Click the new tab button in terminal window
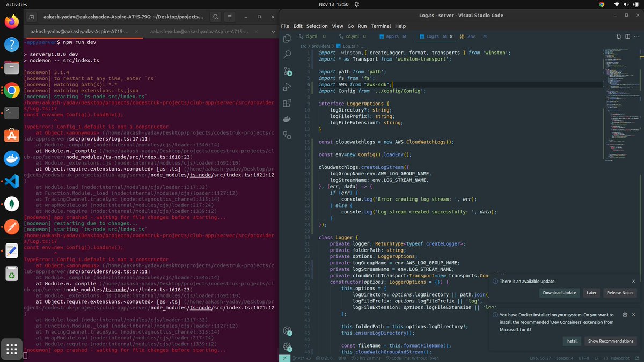644x362 pixels. point(32,18)
